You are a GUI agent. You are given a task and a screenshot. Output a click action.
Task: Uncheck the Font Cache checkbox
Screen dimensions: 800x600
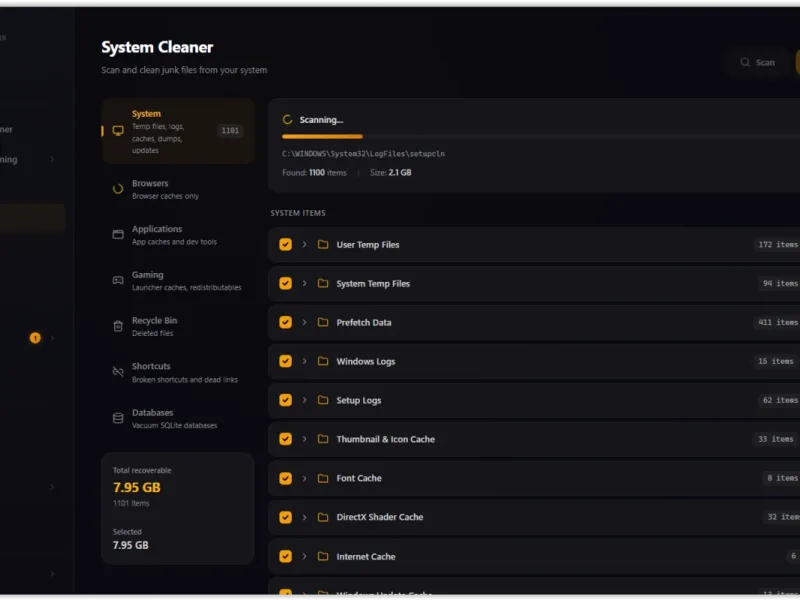286,478
